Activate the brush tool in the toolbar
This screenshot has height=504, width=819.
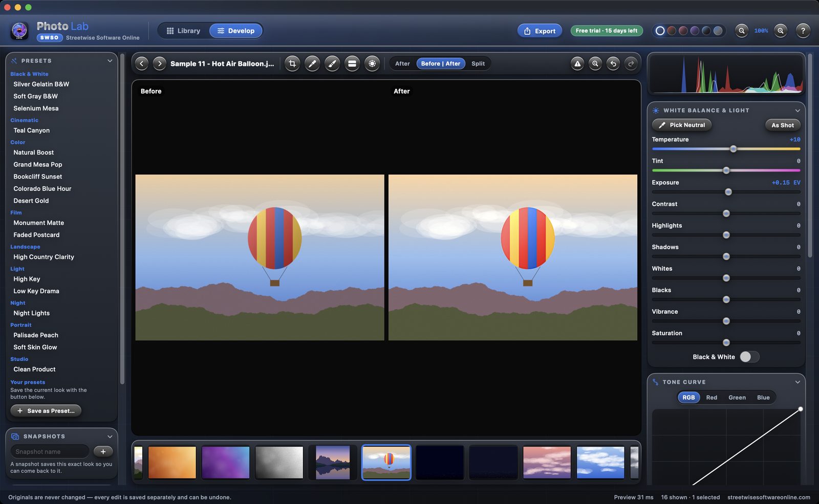click(332, 64)
